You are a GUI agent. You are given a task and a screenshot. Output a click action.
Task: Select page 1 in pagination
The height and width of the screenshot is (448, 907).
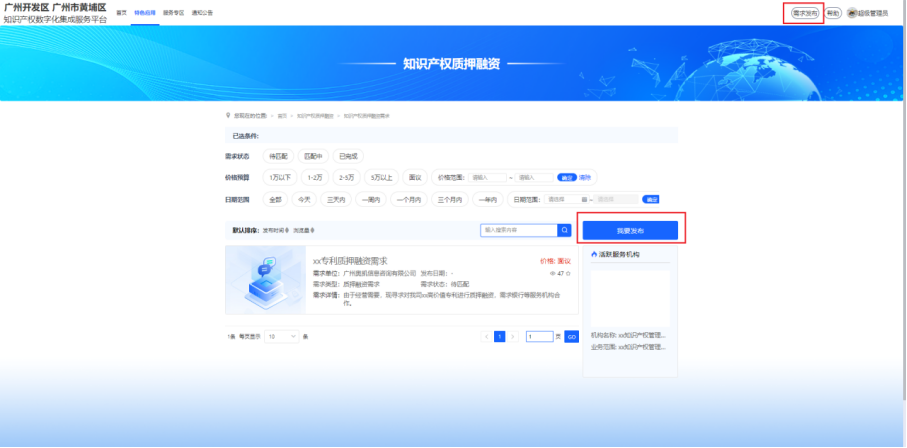499,336
